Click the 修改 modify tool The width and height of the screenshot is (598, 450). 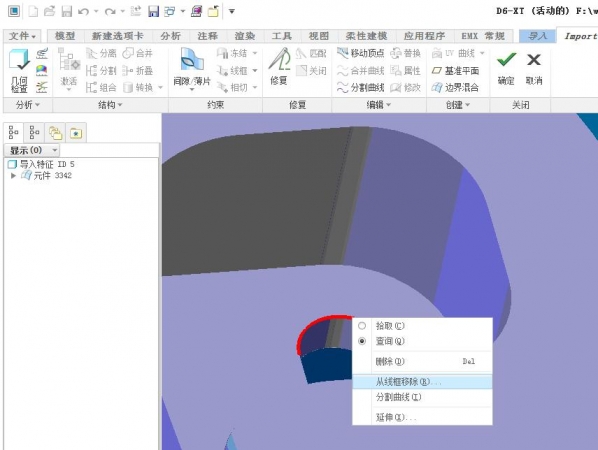coord(405,88)
